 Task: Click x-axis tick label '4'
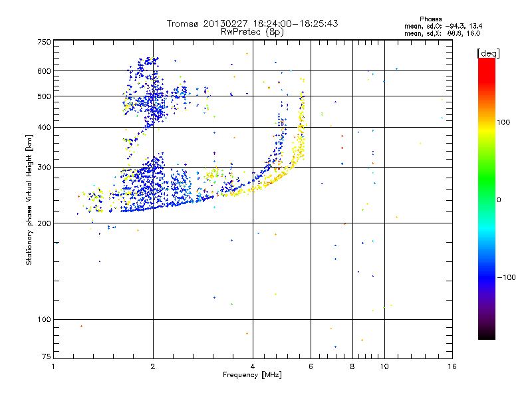[253, 366]
